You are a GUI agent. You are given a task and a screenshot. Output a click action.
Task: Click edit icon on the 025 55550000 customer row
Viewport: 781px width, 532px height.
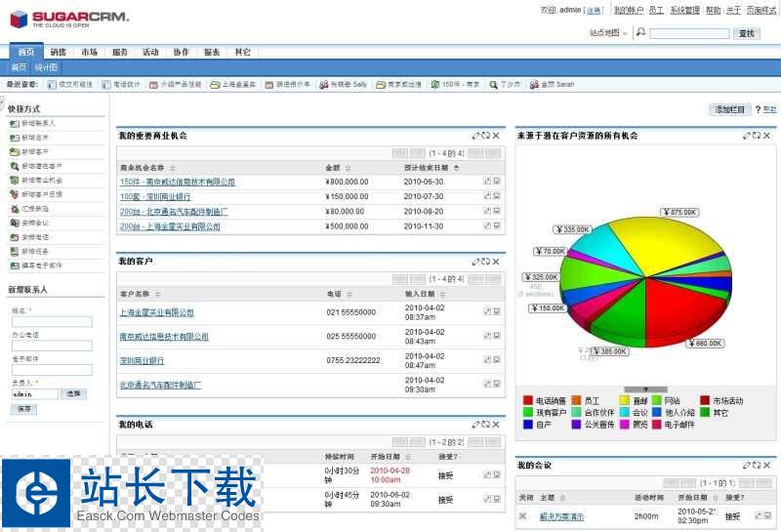coord(487,336)
